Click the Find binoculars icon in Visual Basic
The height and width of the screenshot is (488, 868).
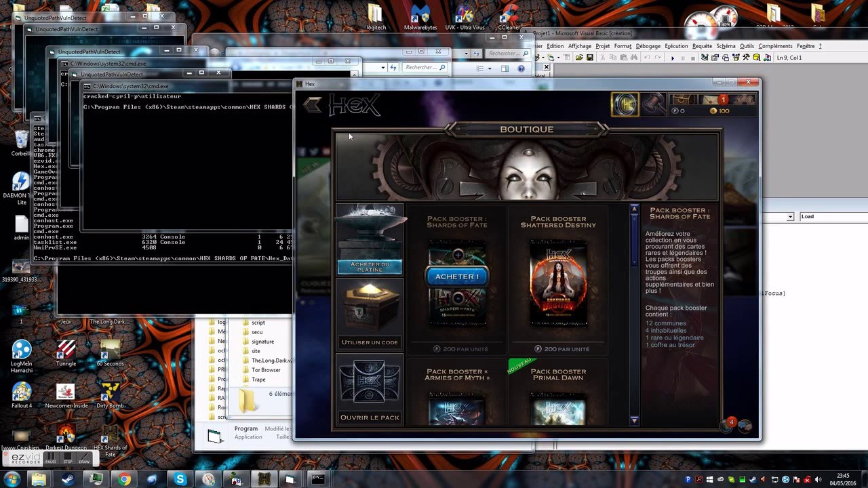click(634, 58)
